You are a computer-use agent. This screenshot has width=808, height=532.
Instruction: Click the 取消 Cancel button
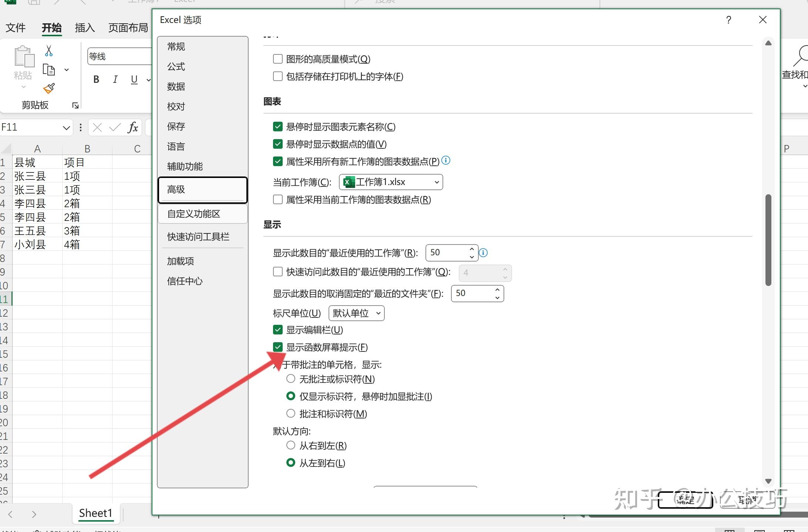(747, 500)
